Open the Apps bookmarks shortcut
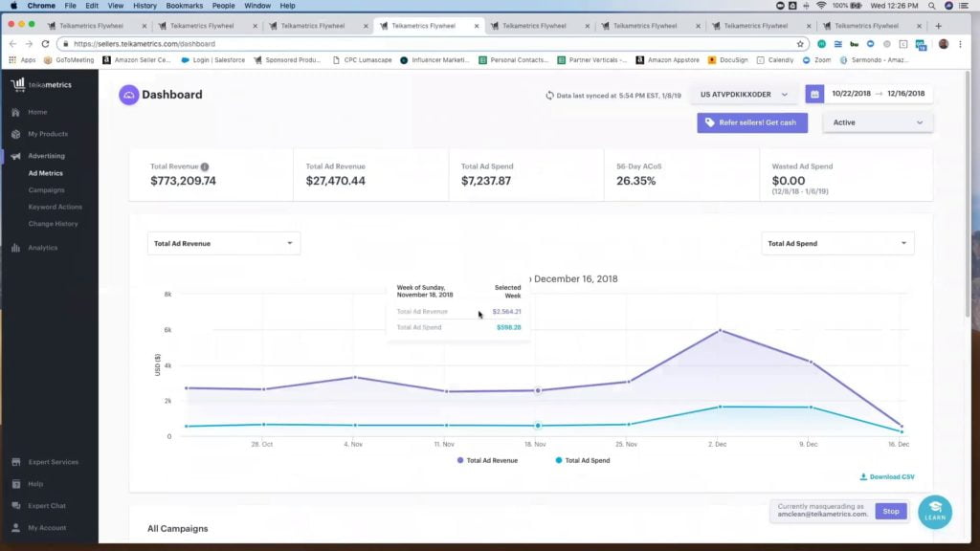980x551 pixels. pyautogui.click(x=23, y=60)
